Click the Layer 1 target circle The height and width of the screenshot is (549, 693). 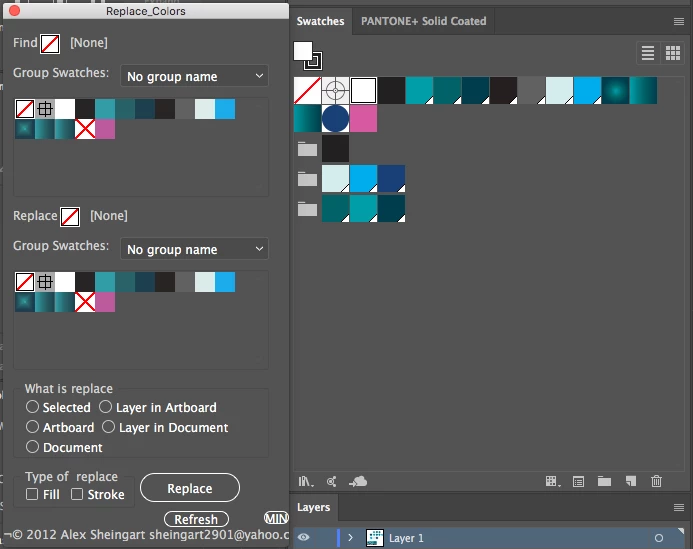click(x=659, y=538)
